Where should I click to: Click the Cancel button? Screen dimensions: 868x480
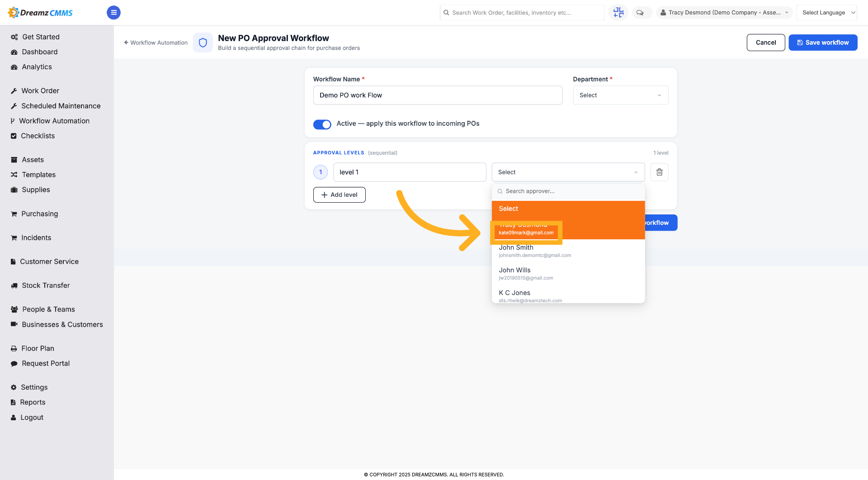(766, 43)
